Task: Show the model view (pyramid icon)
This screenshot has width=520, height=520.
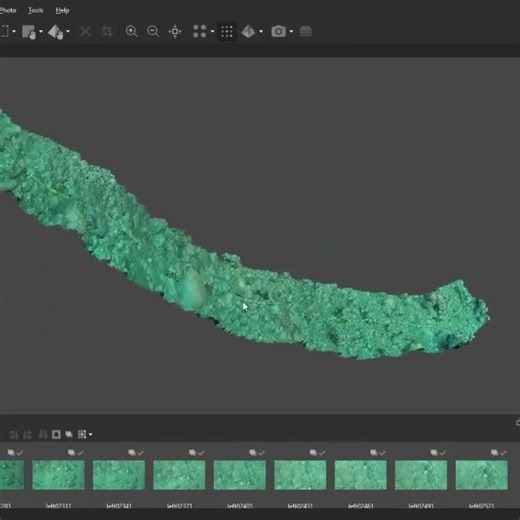Action: [x=248, y=32]
